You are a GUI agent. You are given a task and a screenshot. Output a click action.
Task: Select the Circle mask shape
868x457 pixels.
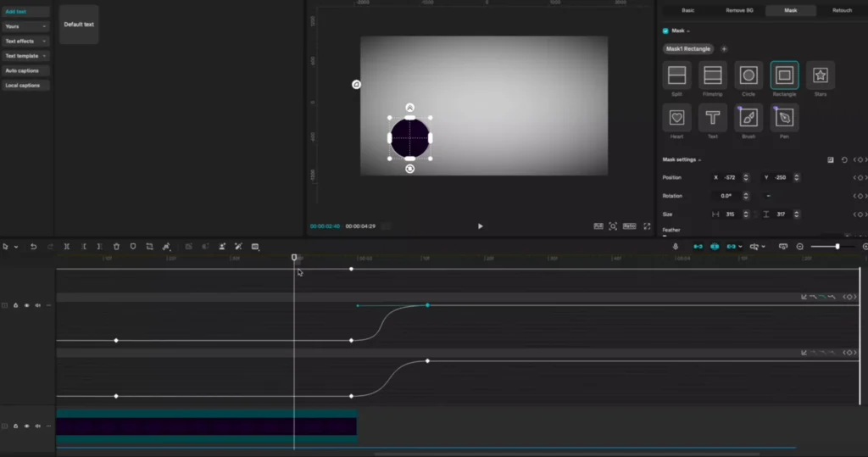(x=748, y=75)
